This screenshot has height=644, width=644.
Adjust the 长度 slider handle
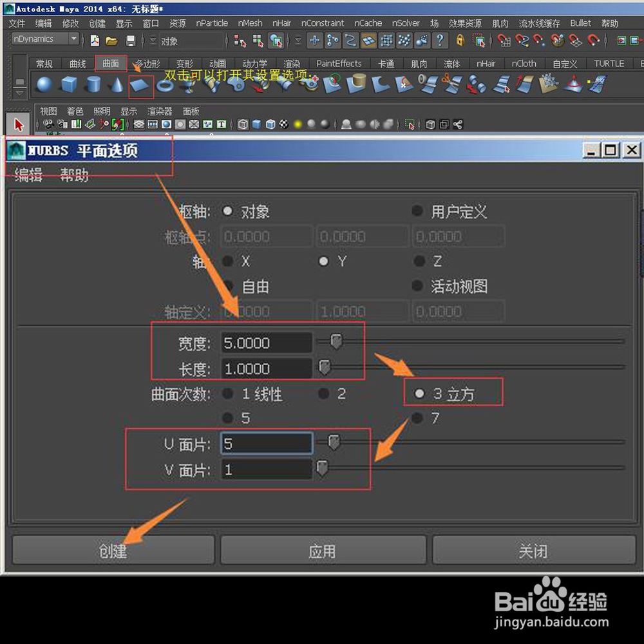pyautogui.click(x=325, y=367)
